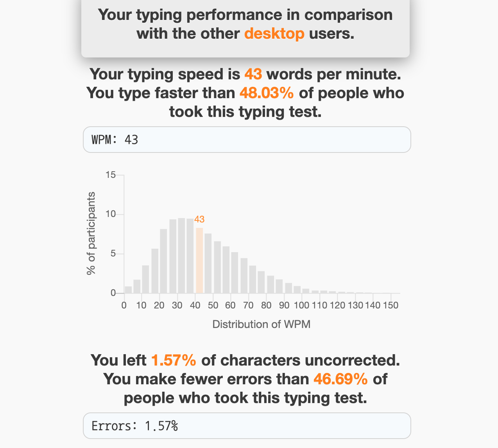
Task: Click the orange 1.57% uncorrected value
Action: [174, 360]
